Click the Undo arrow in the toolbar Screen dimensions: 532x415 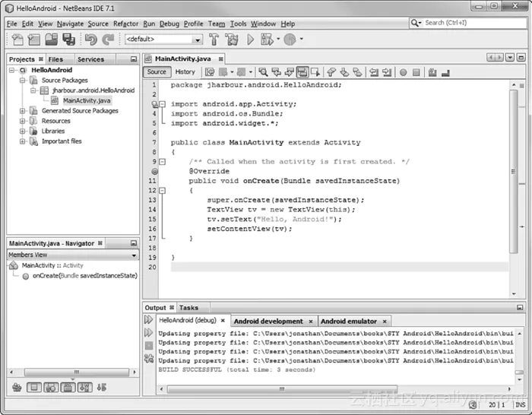[x=91, y=40]
